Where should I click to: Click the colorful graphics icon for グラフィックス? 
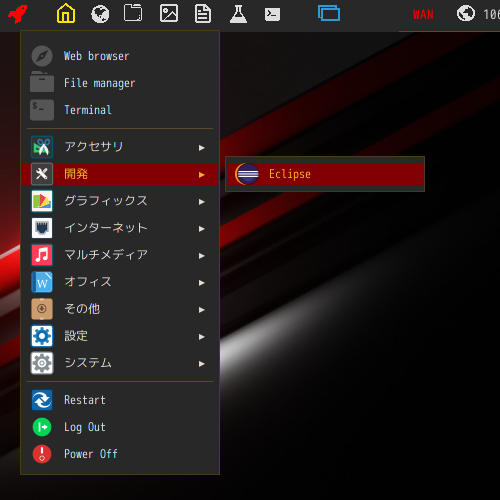pyautogui.click(x=42, y=201)
